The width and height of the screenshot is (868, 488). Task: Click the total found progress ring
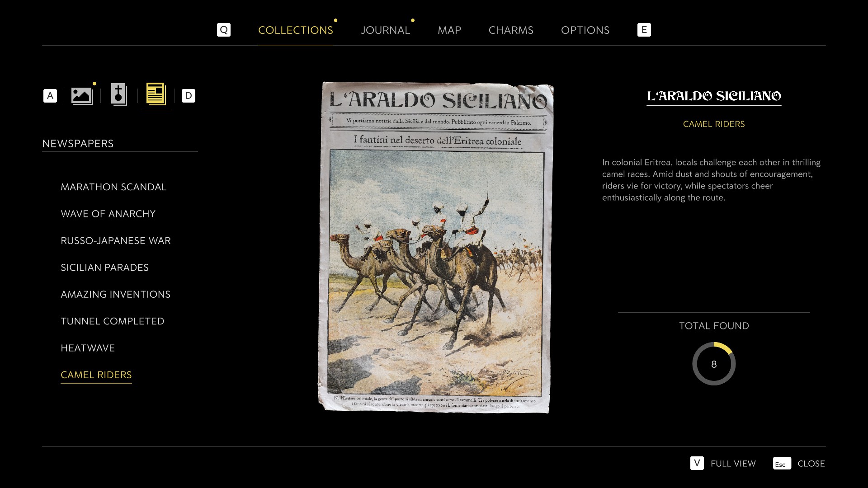click(x=714, y=364)
